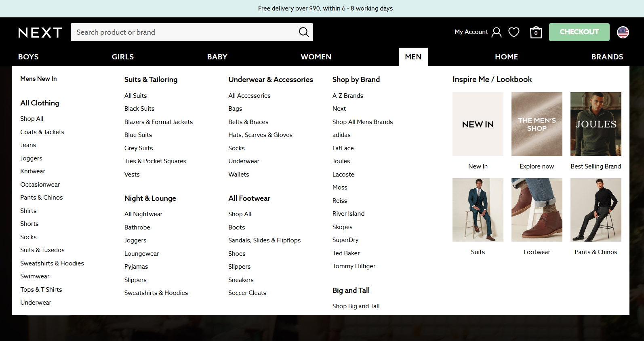This screenshot has width=644, height=341.
Task: Open the Pyjamas link
Action: pos(136,267)
